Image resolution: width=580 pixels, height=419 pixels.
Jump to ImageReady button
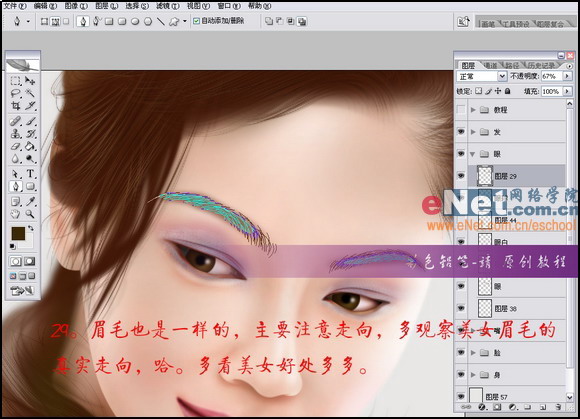[x=22, y=291]
